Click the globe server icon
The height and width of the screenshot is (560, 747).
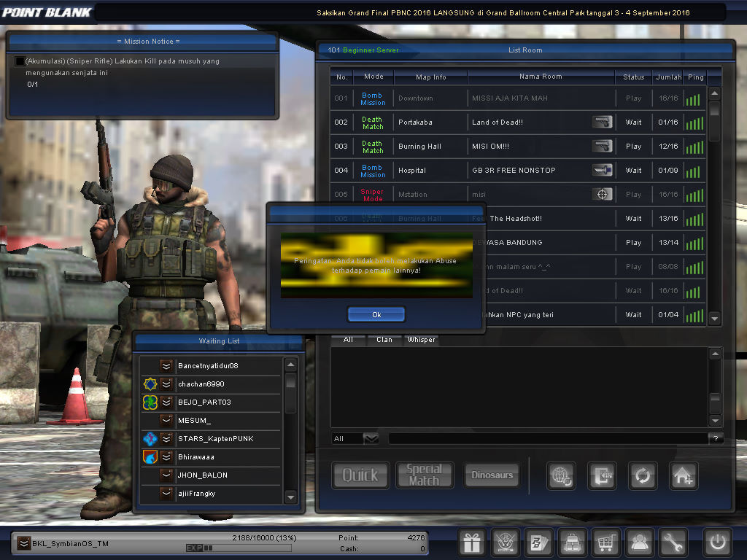[561, 475]
